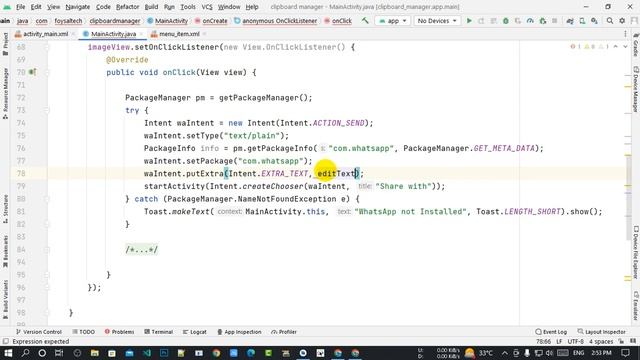640x360 pixels.
Task: Click line position 78:66 in status bar
Action: click(x=543, y=341)
